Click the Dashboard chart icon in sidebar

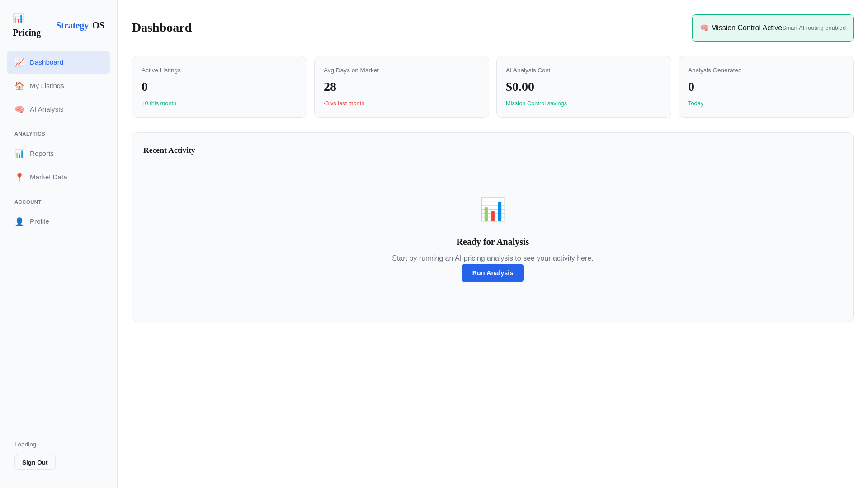pos(19,62)
